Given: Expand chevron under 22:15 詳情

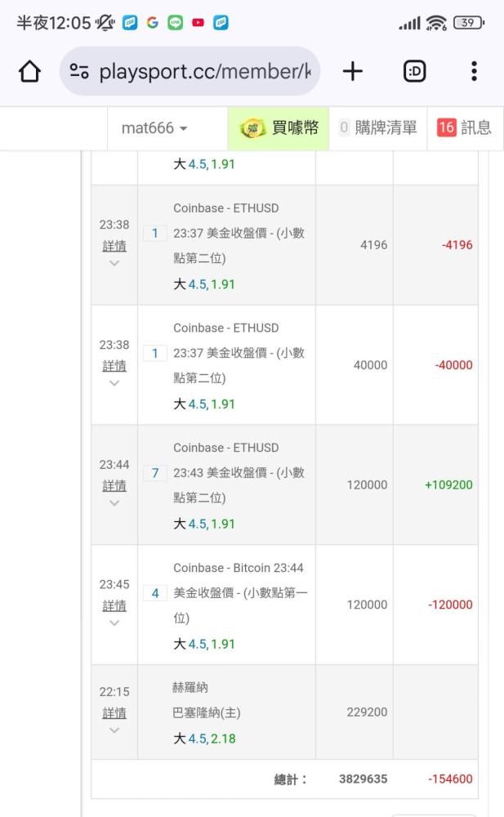Looking at the screenshot, I should pos(114,730).
